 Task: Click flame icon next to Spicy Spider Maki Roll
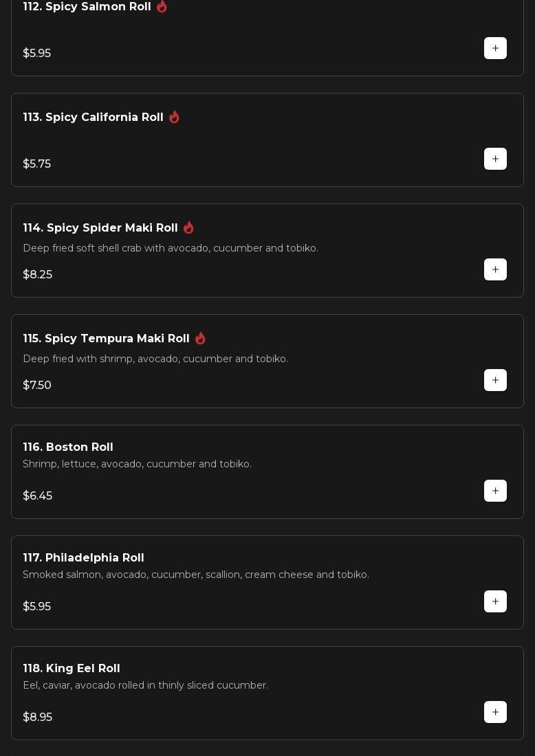coord(188,227)
